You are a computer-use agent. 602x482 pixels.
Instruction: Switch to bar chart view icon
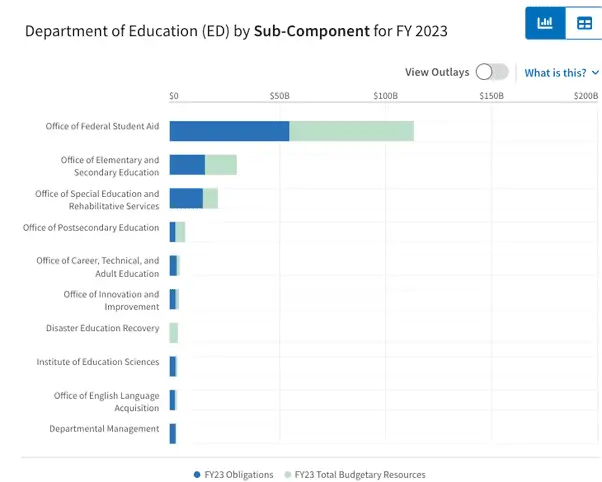545,23
